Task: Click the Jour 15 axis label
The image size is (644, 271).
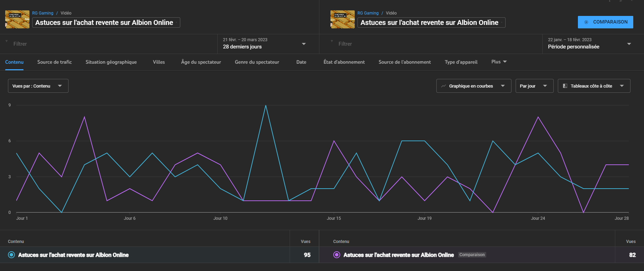Action: pos(334,218)
